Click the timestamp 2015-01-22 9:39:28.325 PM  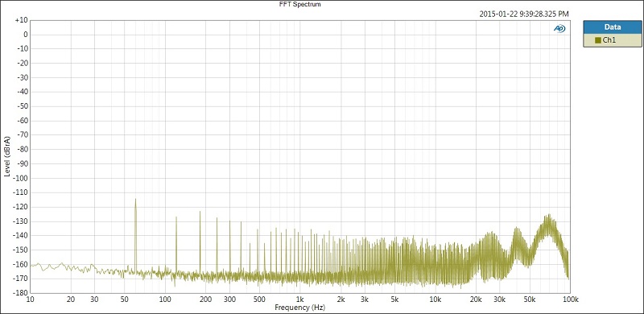point(524,14)
